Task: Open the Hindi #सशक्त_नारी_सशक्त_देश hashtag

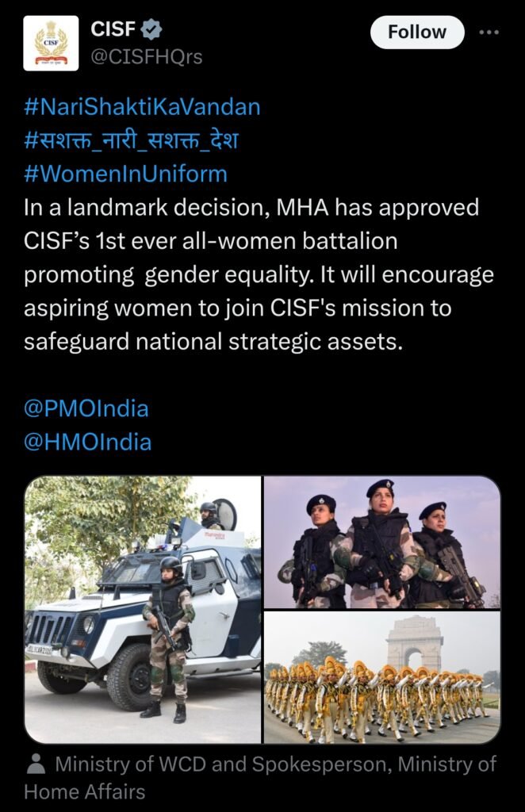Action: pyautogui.click(x=131, y=140)
